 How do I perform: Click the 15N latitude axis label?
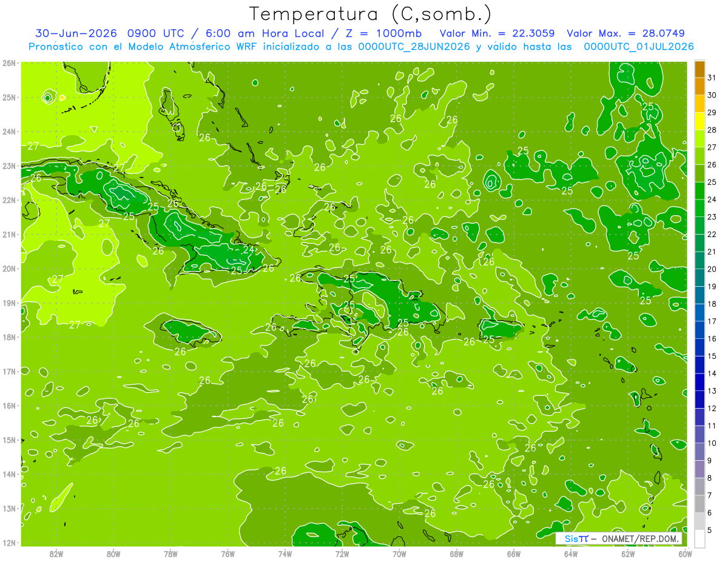pyautogui.click(x=9, y=440)
